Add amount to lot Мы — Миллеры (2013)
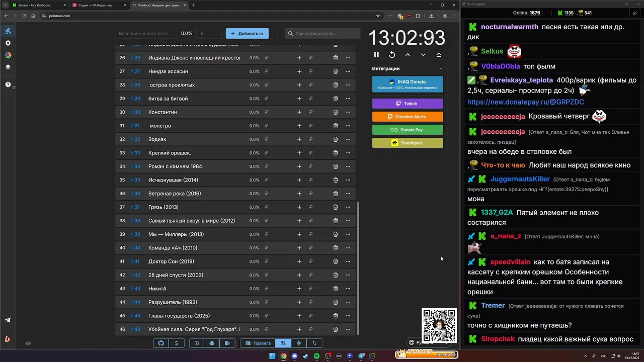The width and height of the screenshot is (644, 362). pos(299,234)
